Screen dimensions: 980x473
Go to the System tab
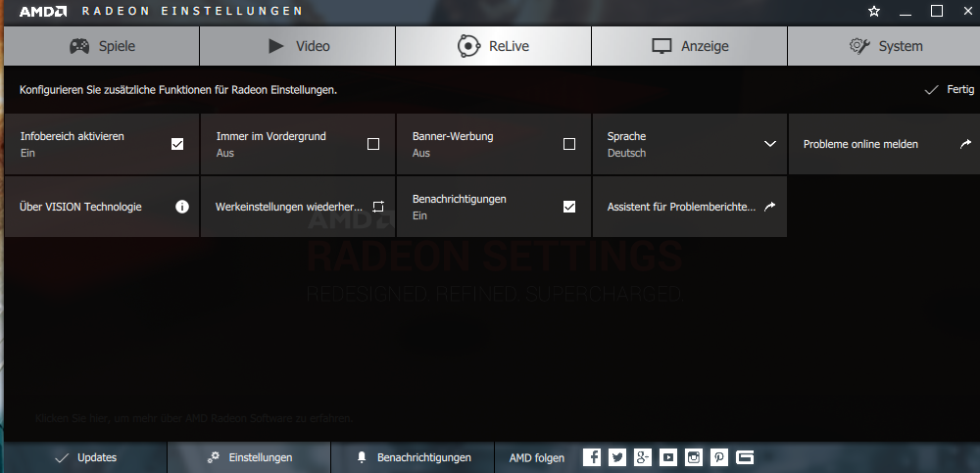click(x=884, y=46)
